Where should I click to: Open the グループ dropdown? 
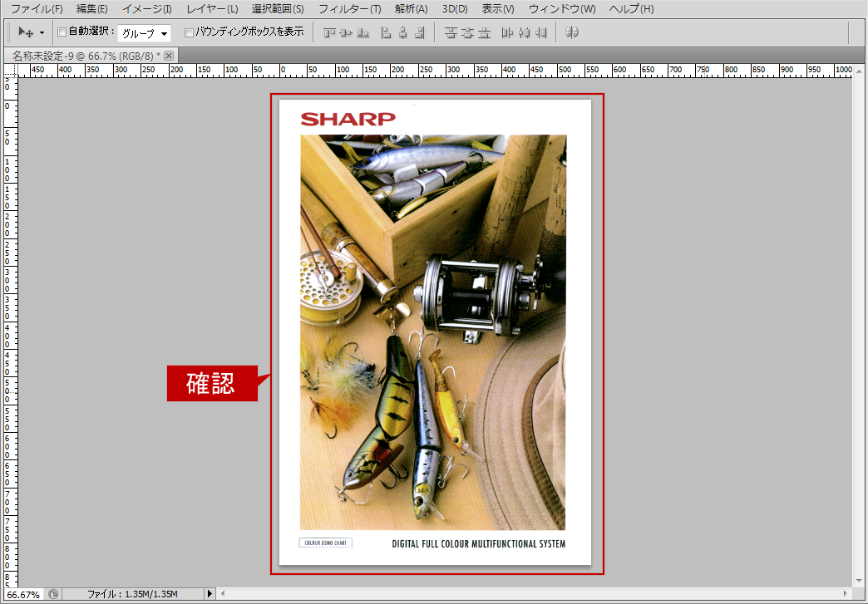[x=144, y=33]
